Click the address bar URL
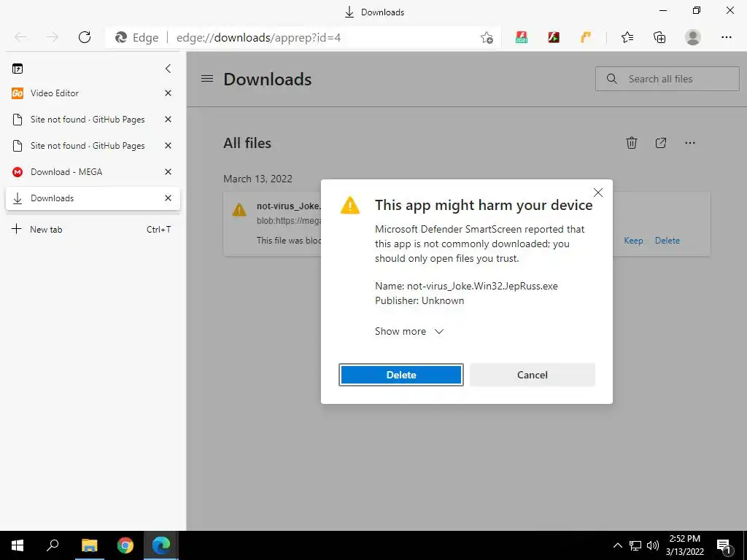The image size is (747, 560). pyautogui.click(x=259, y=38)
